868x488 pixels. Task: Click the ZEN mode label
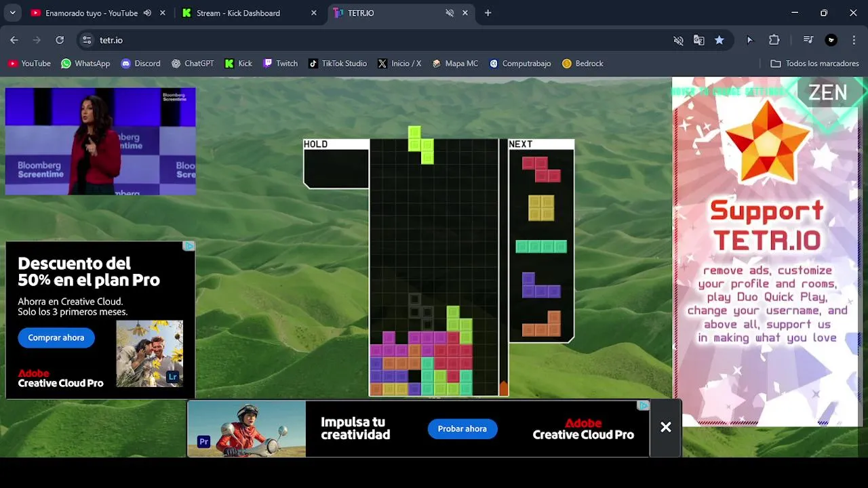pyautogui.click(x=828, y=93)
